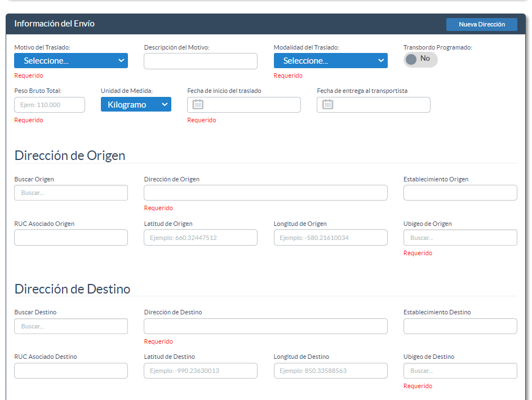The height and width of the screenshot is (400, 532).
Task: Select the Longitud de Origen input
Action: (x=330, y=238)
